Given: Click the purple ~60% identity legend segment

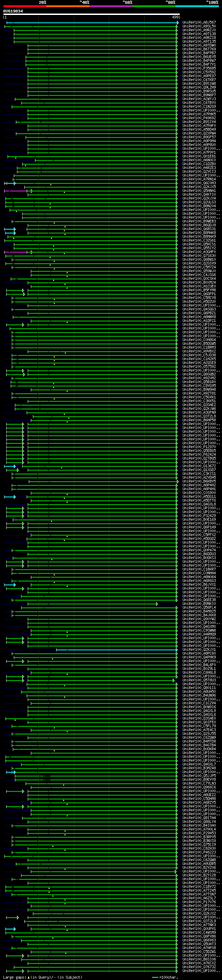Looking at the screenshot, I should pos(111,6).
